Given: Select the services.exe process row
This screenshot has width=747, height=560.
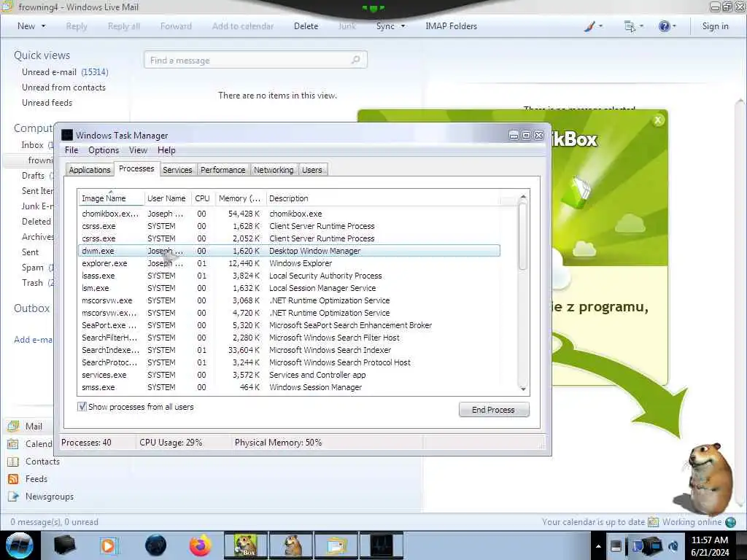Looking at the screenshot, I should point(289,375).
